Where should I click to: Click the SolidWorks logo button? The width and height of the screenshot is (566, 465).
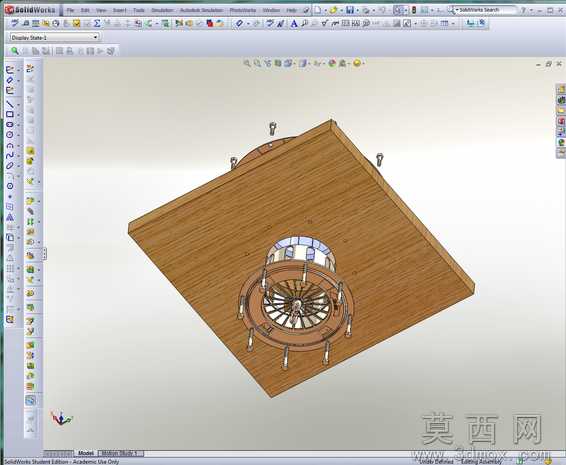click(x=31, y=10)
